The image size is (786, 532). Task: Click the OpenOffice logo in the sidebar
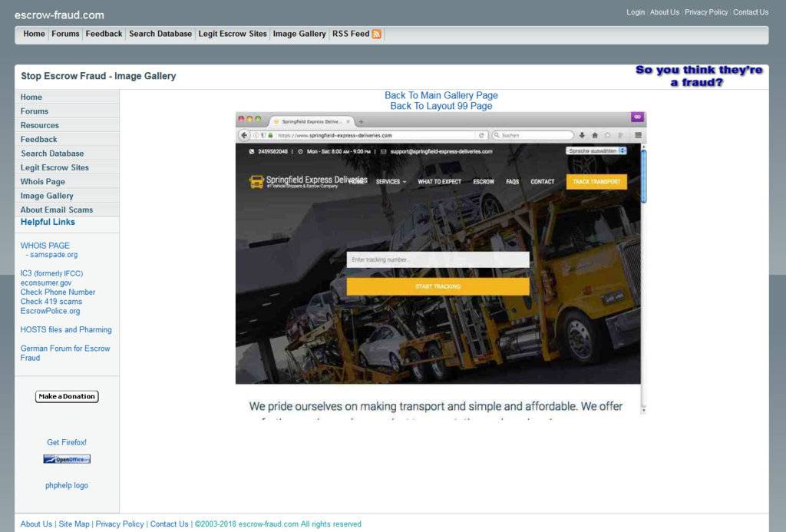point(66,458)
